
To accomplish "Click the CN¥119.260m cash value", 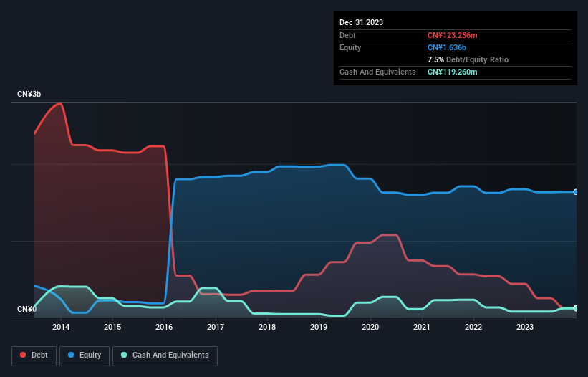I will click(x=452, y=72).
